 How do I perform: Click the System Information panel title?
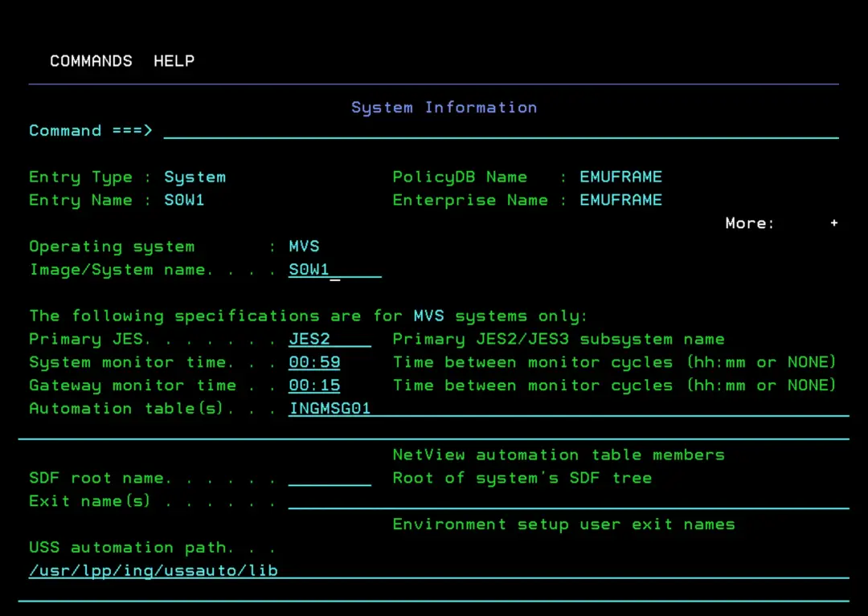coord(444,108)
